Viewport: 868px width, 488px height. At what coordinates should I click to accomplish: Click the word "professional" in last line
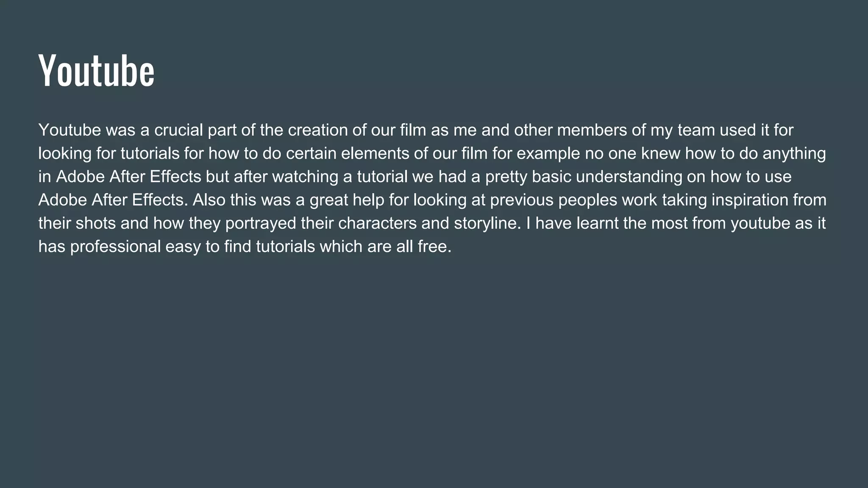115,247
